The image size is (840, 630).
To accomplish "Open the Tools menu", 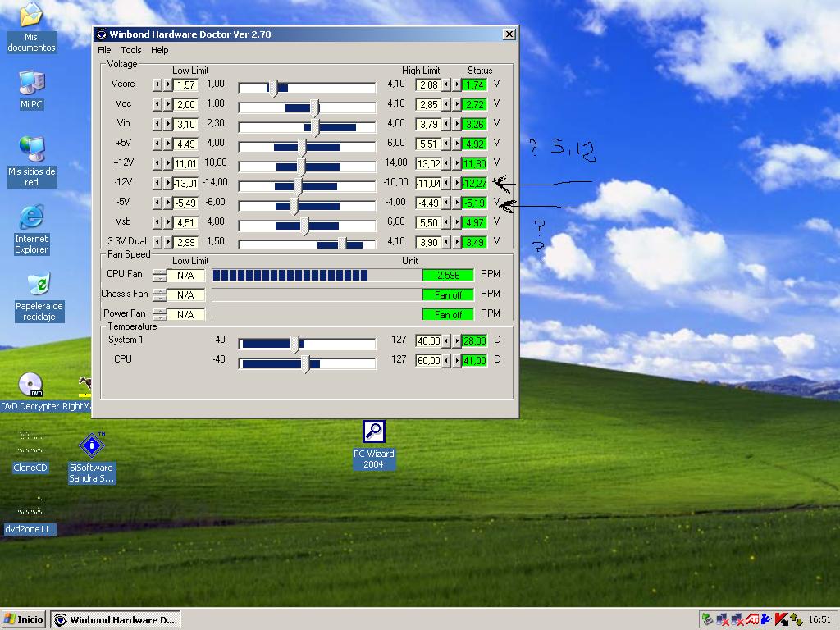I will (x=131, y=50).
